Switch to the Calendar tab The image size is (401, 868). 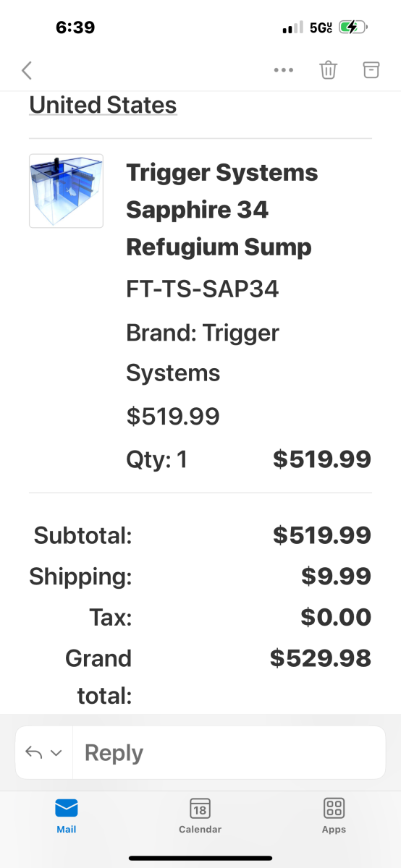pos(200,816)
